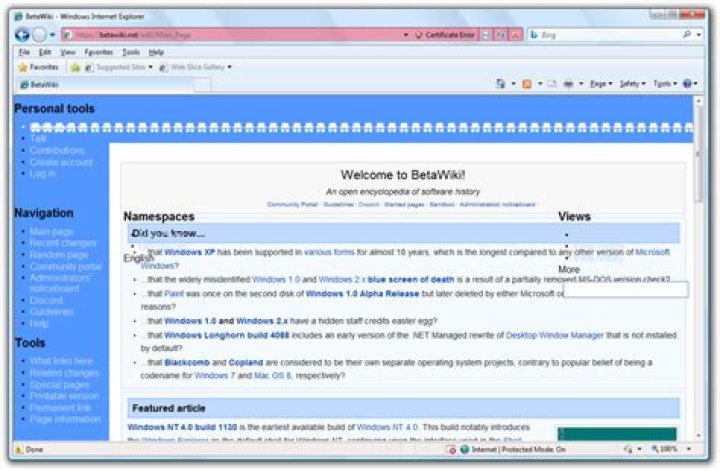Click the Log in link

pos(43,174)
